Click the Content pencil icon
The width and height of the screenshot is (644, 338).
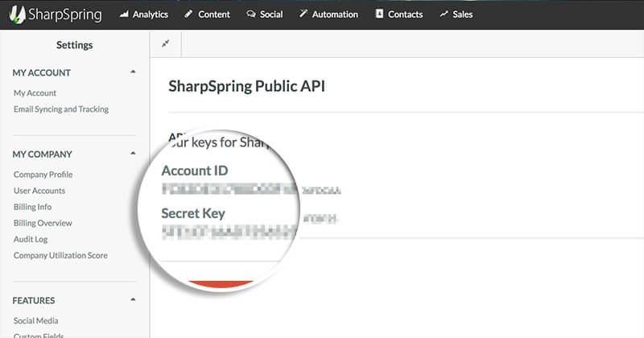(188, 14)
